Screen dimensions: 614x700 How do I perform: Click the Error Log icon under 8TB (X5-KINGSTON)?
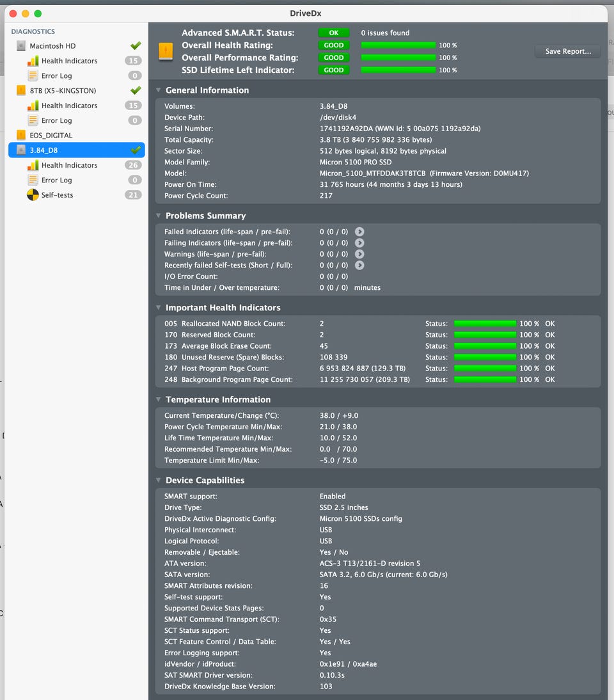tap(33, 120)
